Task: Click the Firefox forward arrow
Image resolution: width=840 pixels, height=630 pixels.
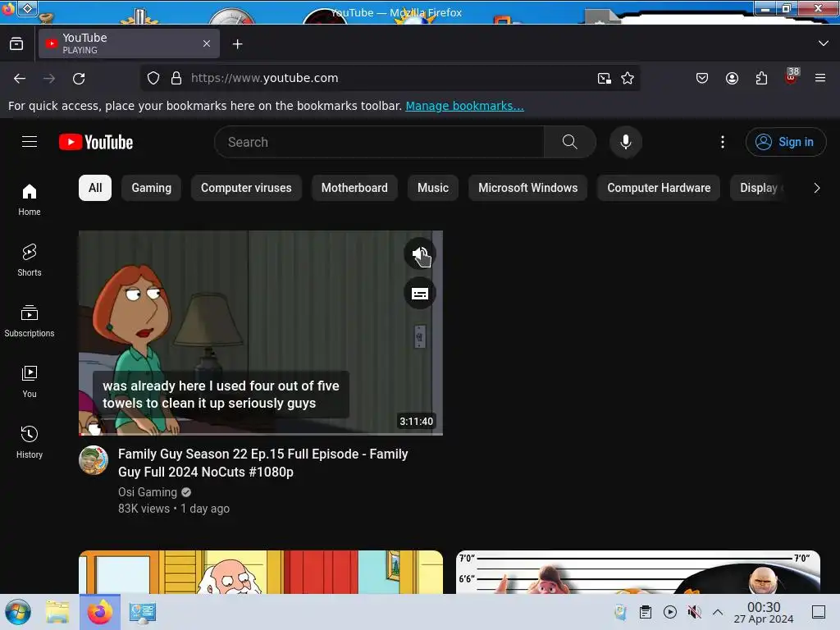Action: point(49,78)
